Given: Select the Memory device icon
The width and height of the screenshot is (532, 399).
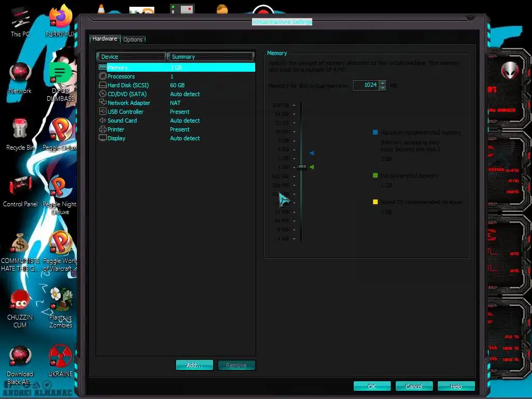Looking at the screenshot, I should (102, 67).
